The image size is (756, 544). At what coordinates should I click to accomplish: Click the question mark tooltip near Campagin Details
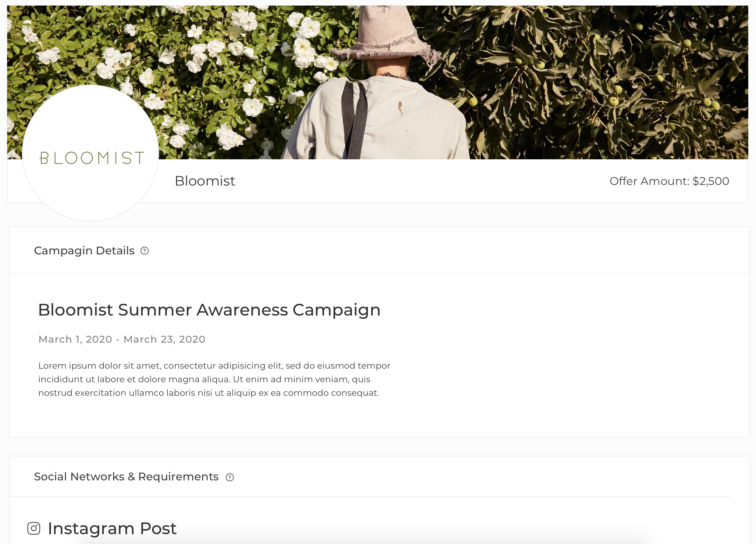tap(145, 251)
